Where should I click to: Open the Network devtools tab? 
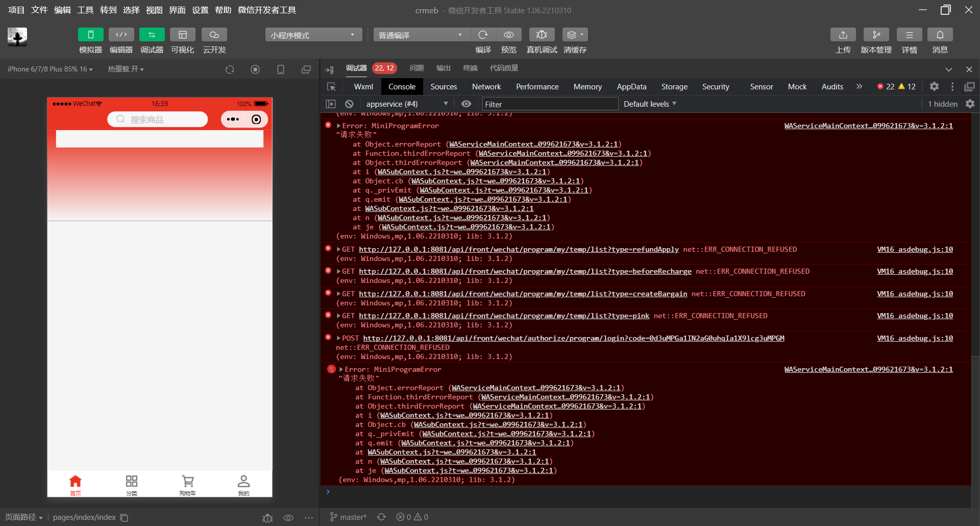pos(486,87)
